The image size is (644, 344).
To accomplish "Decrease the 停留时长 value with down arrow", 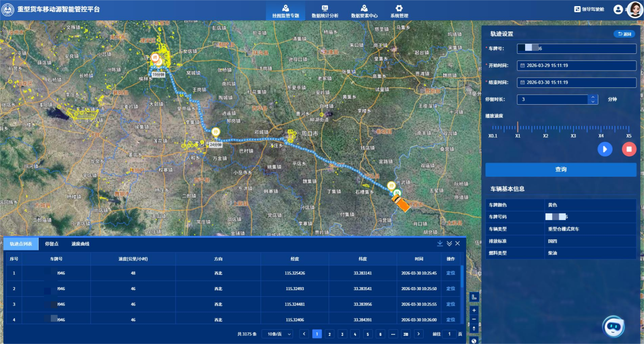I will 593,102.
